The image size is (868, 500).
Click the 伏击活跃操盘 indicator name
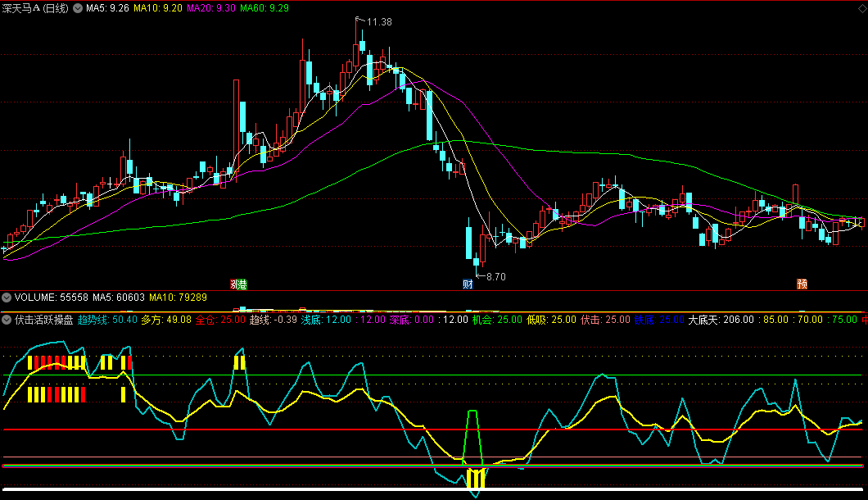tap(43, 320)
